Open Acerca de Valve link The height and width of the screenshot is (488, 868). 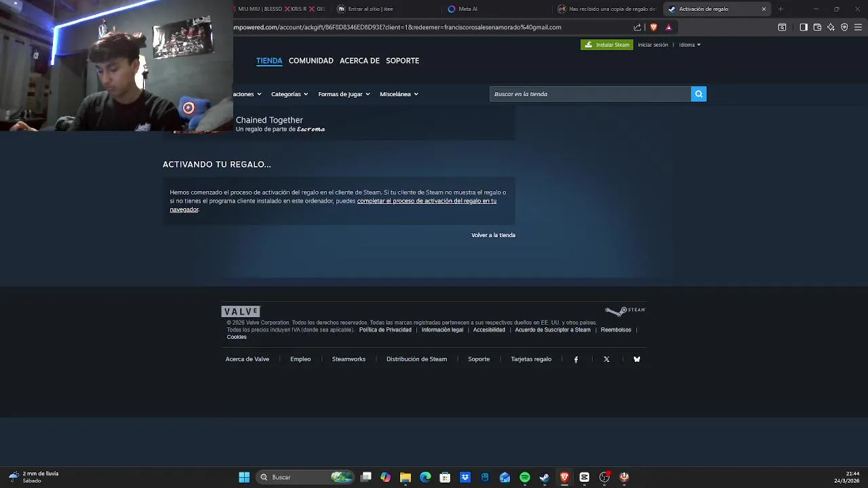pos(248,359)
